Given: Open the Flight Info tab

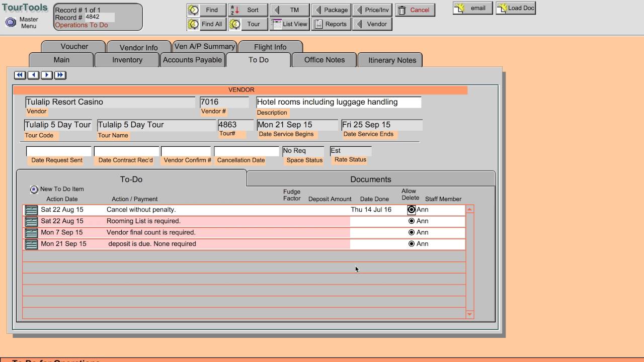Looking at the screenshot, I should tap(270, 47).
